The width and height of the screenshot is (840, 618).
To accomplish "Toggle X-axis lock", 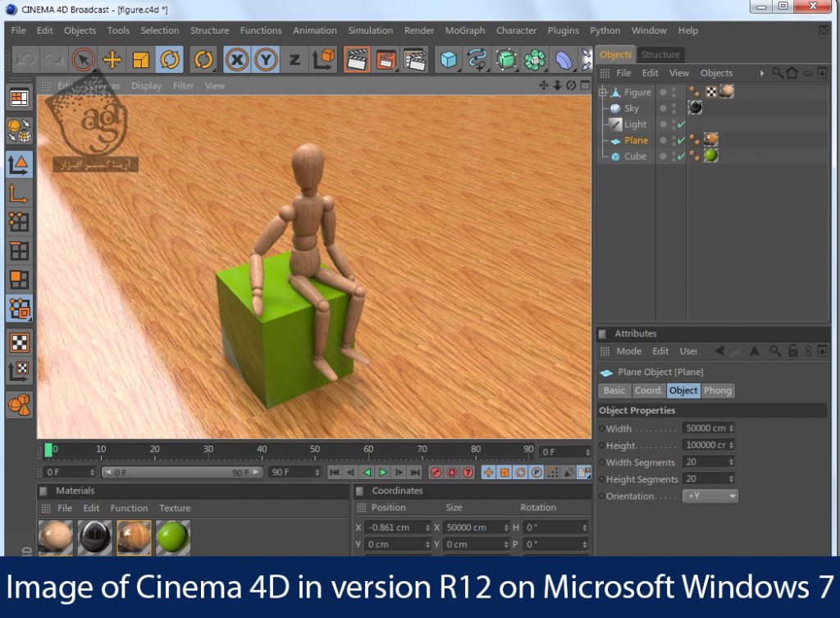I will click(x=237, y=59).
